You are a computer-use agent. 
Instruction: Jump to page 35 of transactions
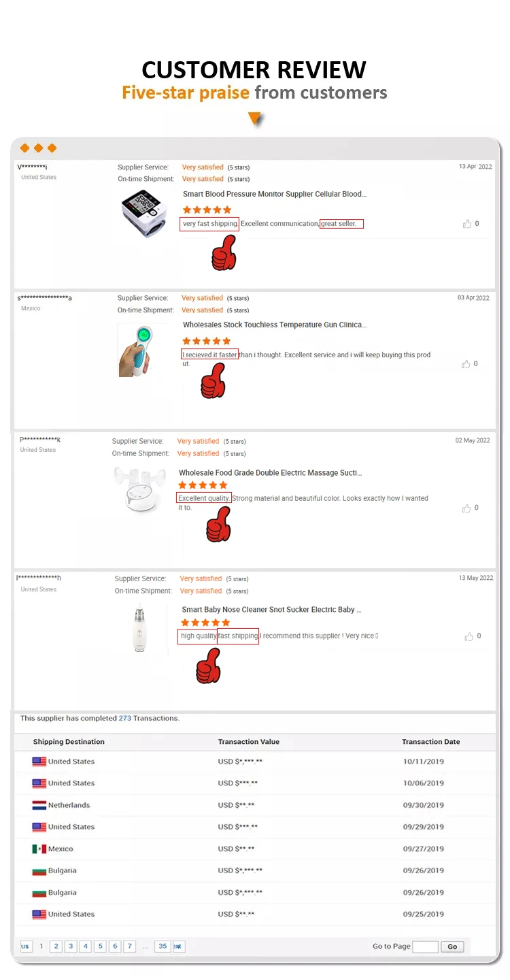[162, 946]
